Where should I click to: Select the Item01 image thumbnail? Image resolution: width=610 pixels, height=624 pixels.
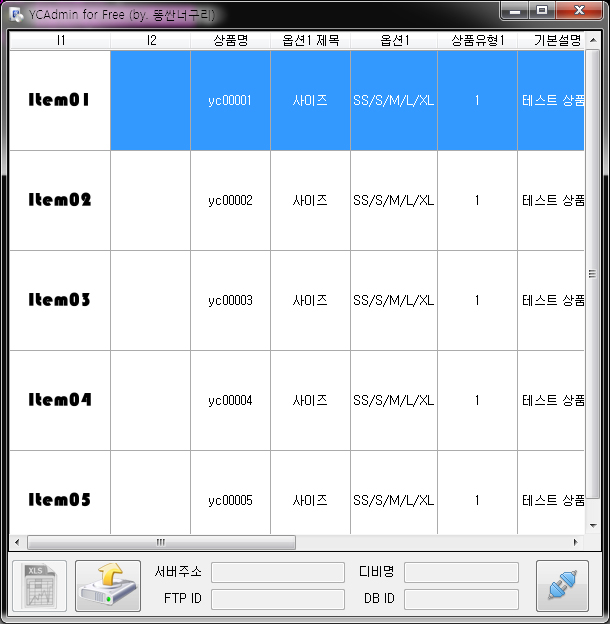pyautogui.click(x=60, y=100)
